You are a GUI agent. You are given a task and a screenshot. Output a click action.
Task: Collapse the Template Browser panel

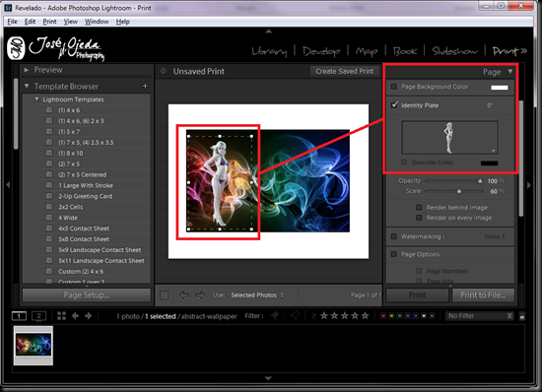tap(27, 86)
